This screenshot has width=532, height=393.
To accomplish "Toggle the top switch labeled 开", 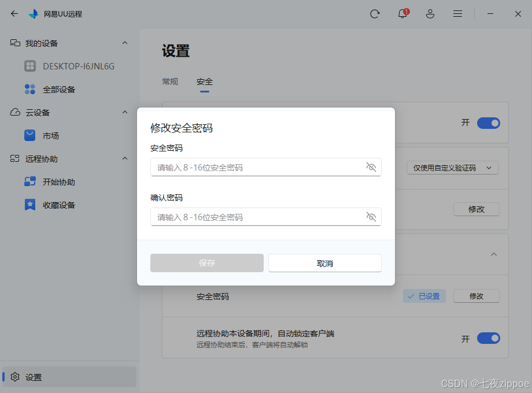I will point(488,123).
